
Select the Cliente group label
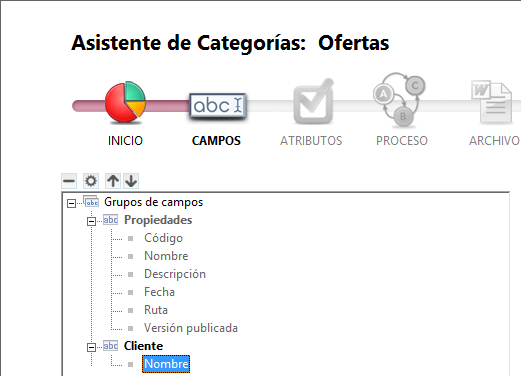coord(143,346)
